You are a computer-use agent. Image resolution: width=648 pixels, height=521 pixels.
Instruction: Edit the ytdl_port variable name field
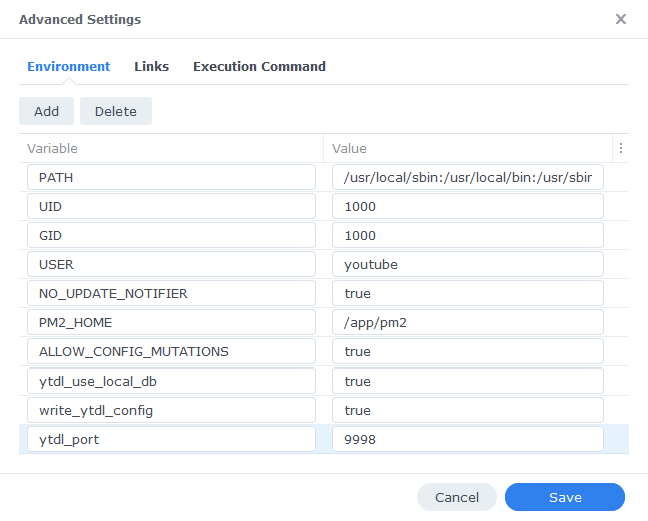point(172,439)
